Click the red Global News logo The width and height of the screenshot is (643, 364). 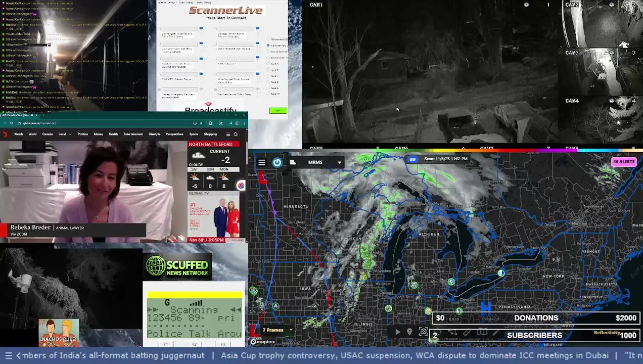click(x=5, y=134)
